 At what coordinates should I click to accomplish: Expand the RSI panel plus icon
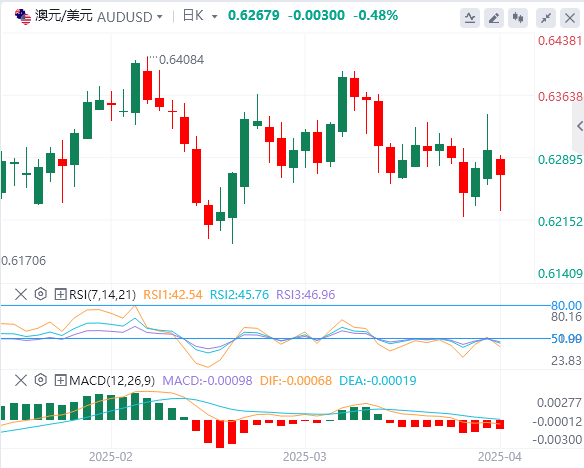[60, 295]
